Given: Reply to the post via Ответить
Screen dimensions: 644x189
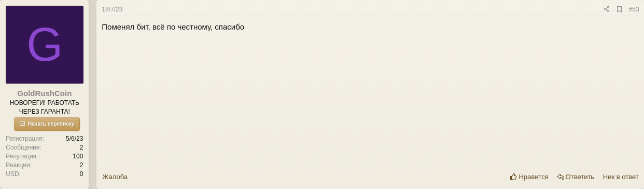Looking at the screenshot, I should (x=576, y=177).
